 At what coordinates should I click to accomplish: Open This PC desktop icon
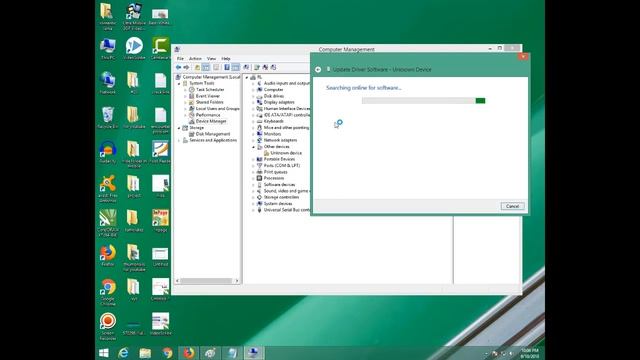coord(108,49)
